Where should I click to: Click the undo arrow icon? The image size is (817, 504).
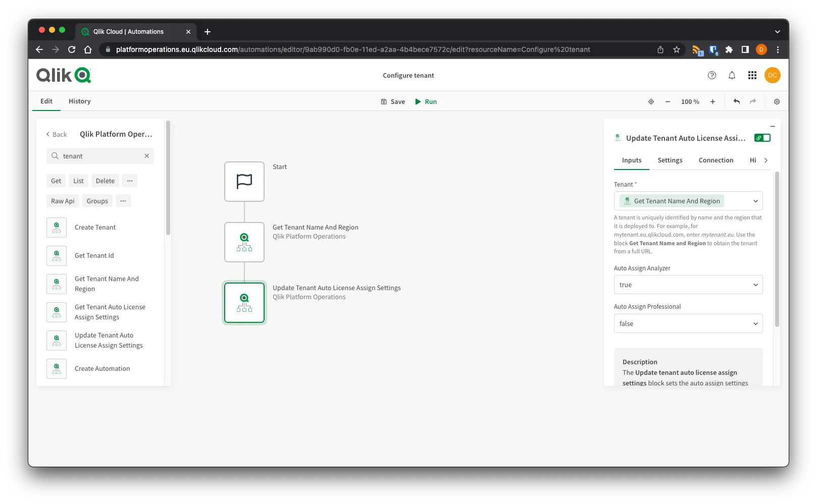click(736, 101)
